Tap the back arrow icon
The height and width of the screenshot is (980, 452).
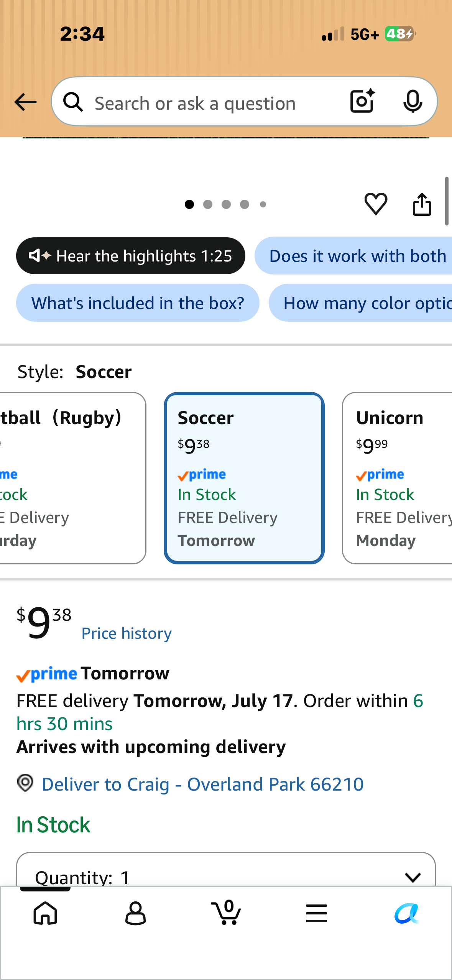[x=25, y=102]
